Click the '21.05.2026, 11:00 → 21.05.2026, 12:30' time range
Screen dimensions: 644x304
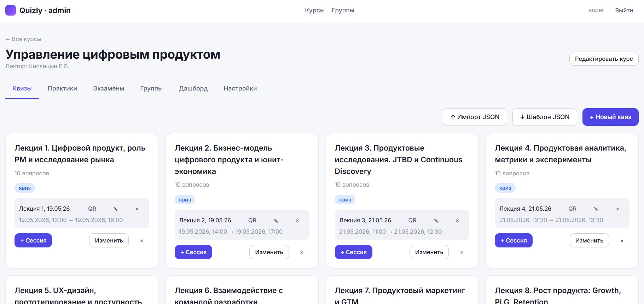click(x=390, y=232)
